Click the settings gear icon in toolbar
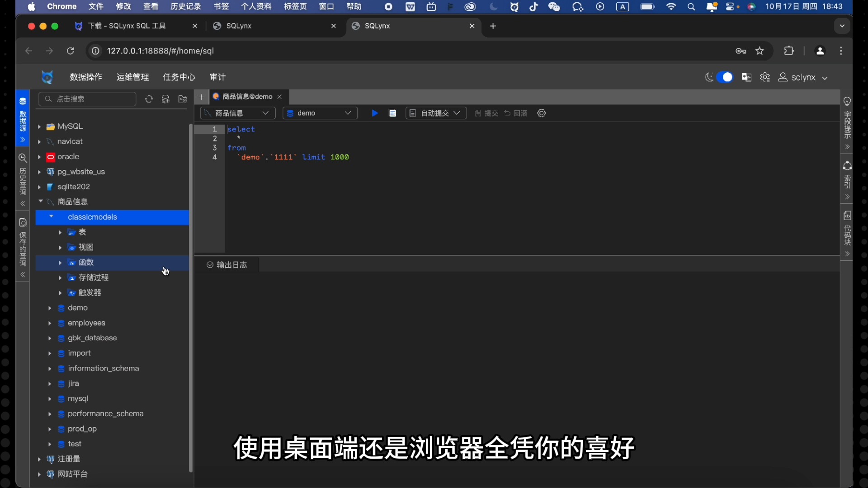The image size is (868, 488). click(541, 113)
